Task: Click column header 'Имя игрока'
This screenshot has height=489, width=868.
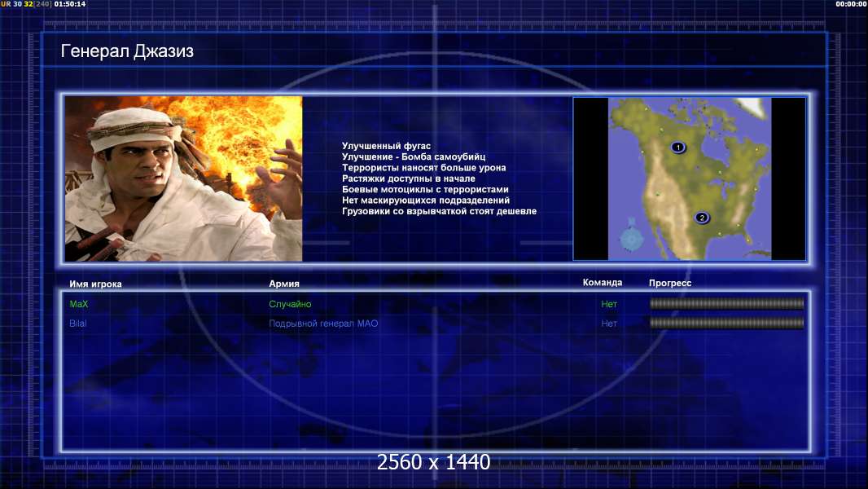Action: point(95,284)
